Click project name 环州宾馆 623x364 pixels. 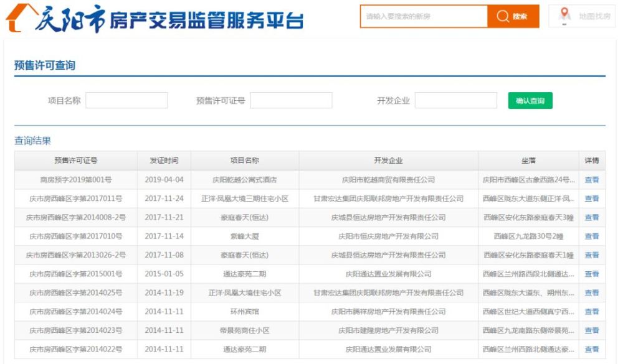coord(245,312)
